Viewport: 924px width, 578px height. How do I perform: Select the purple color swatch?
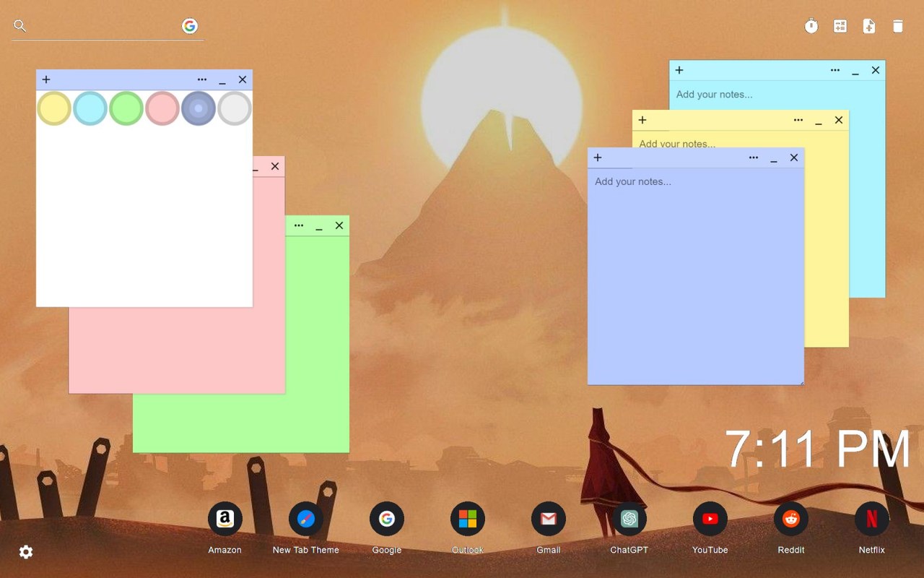[199, 108]
